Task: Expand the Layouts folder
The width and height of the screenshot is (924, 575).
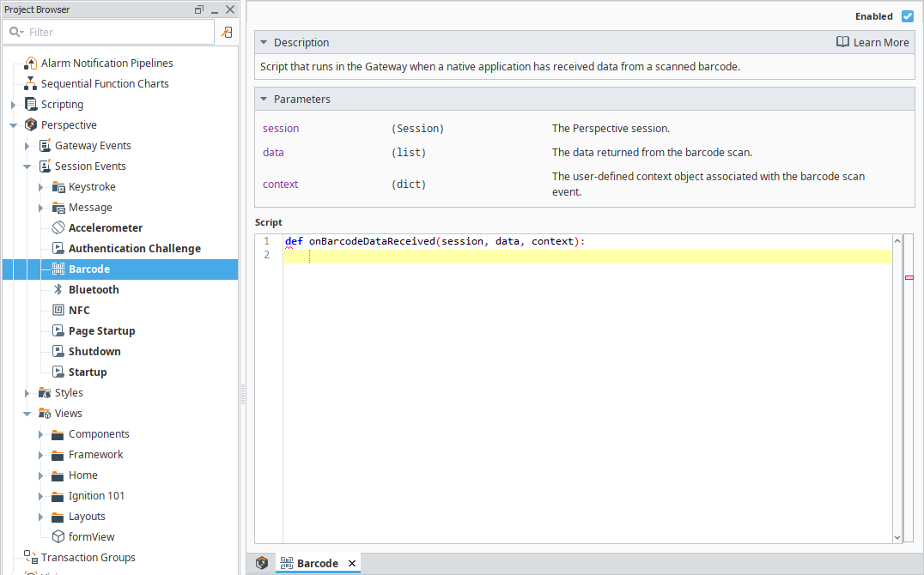Action: [x=40, y=517]
